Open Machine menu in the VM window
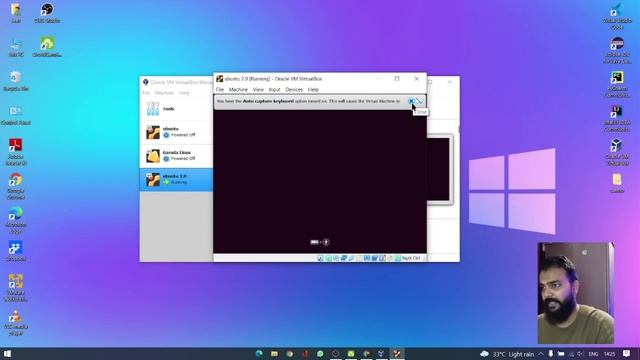 point(238,89)
